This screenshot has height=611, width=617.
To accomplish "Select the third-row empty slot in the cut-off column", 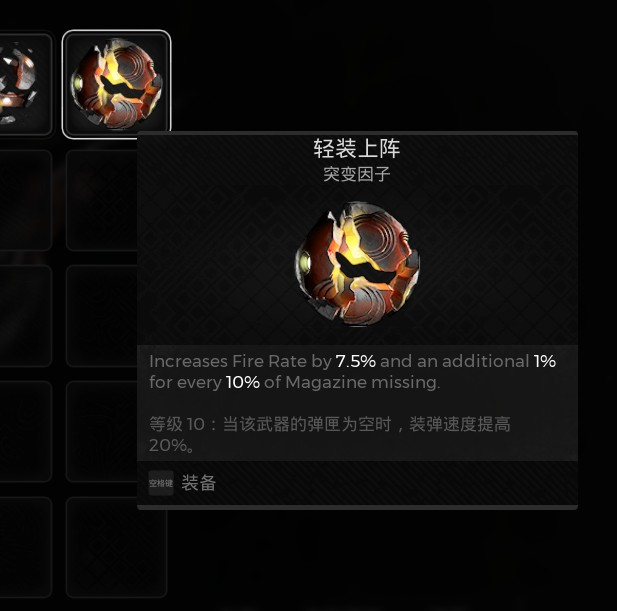I will [x=25, y=316].
